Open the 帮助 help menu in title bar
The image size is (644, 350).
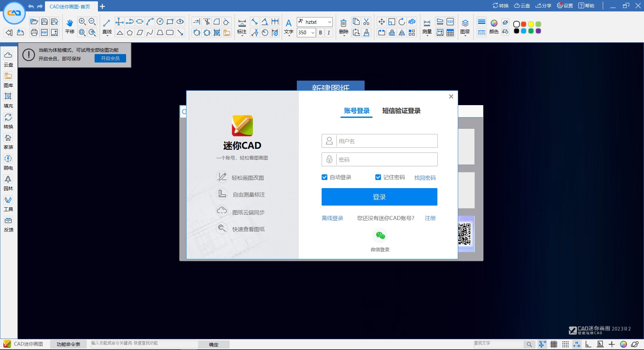coord(586,5)
